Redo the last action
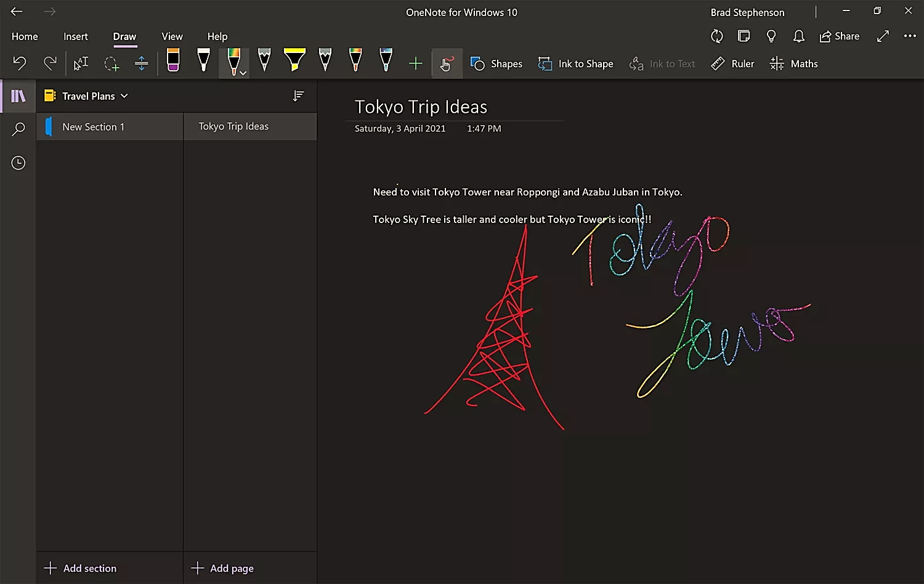Screen dimensions: 924x584 click(50, 63)
